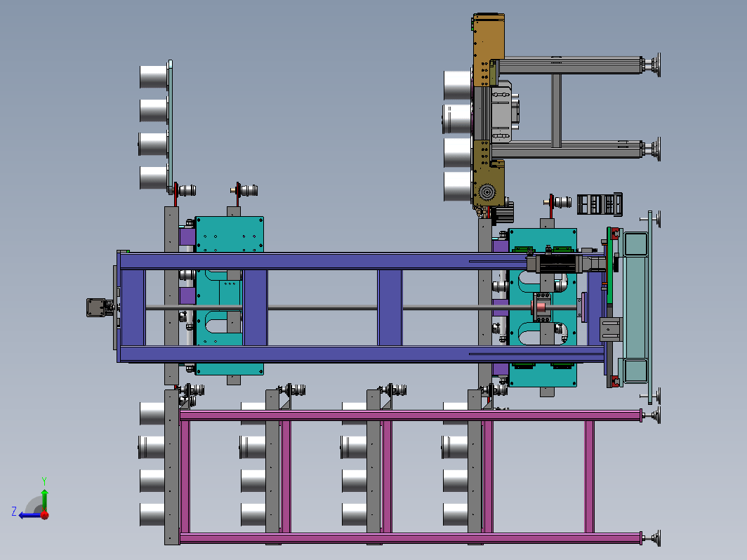Select the black wireframe block near the top right
The image size is (747, 560).
(600, 204)
